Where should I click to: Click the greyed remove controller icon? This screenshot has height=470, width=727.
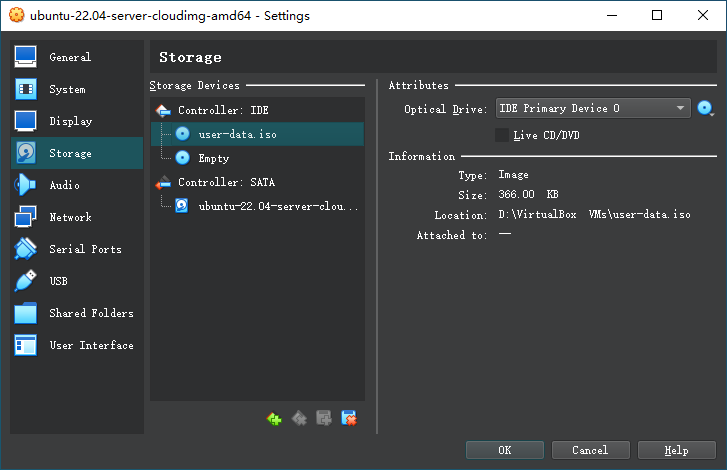click(x=299, y=419)
